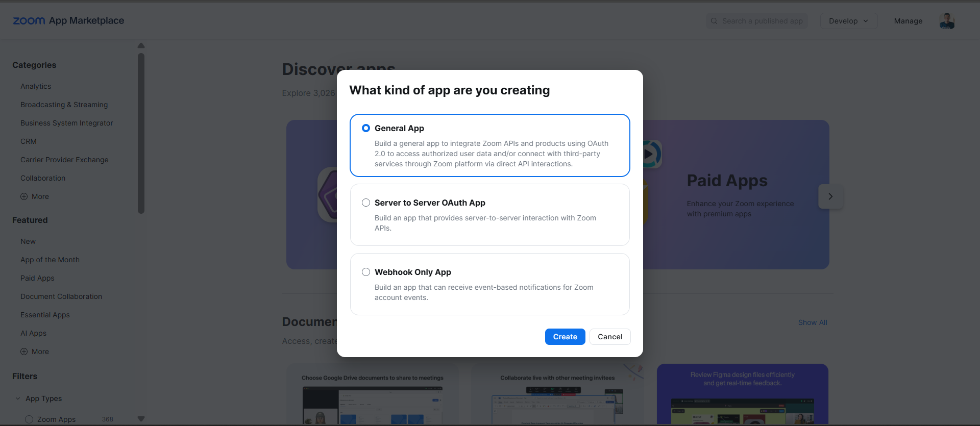Select the General App radio option
This screenshot has height=426, width=980.
(366, 128)
